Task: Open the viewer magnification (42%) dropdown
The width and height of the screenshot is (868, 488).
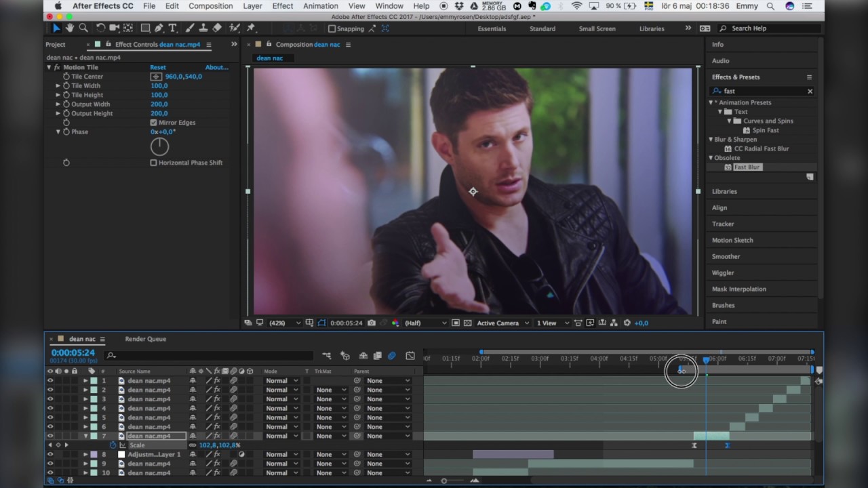Action: click(284, 323)
